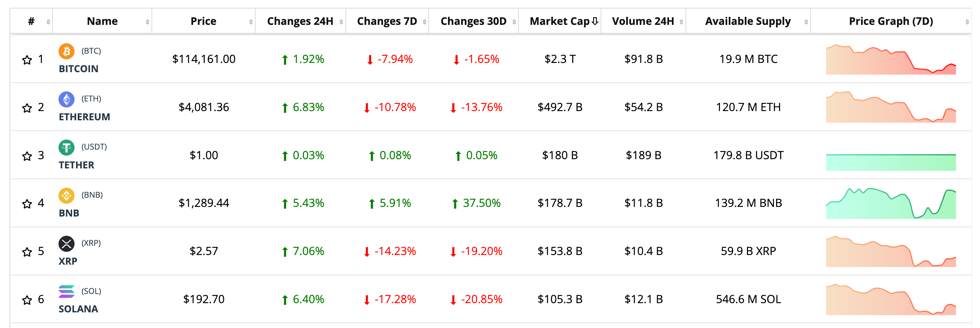
Task: Open the ETHEREUM name link
Action: coord(84,117)
